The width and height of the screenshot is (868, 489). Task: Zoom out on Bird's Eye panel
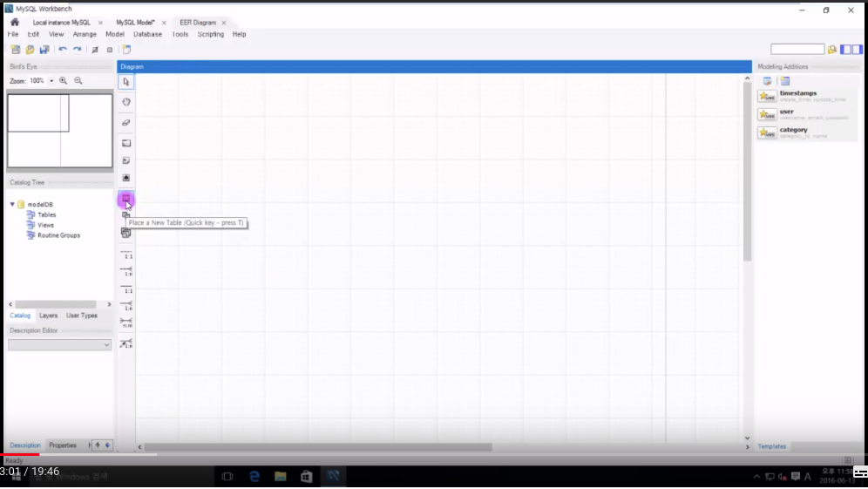click(x=78, y=81)
